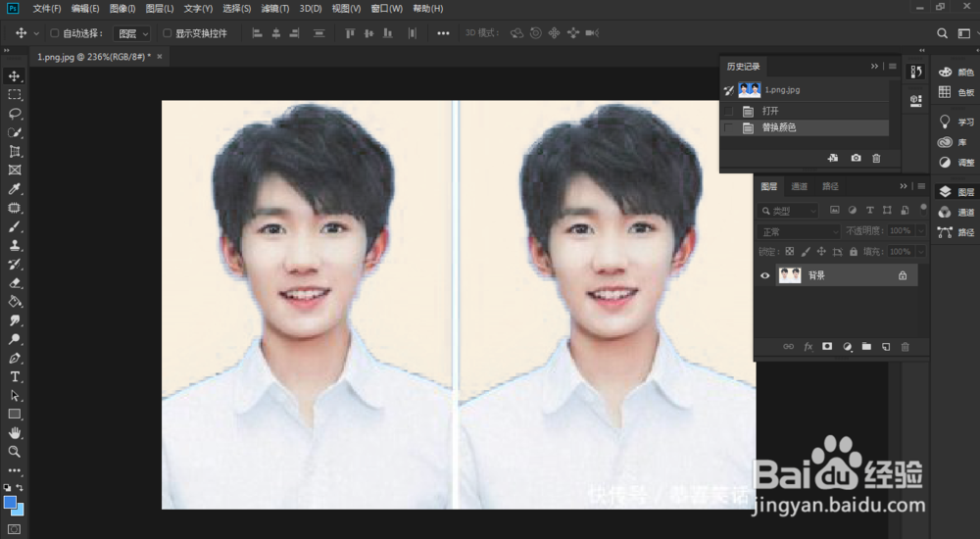This screenshot has width=980, height=539.
Task: Open 不透明度 opacity dropdown arrow
Action: coord(920,231)
